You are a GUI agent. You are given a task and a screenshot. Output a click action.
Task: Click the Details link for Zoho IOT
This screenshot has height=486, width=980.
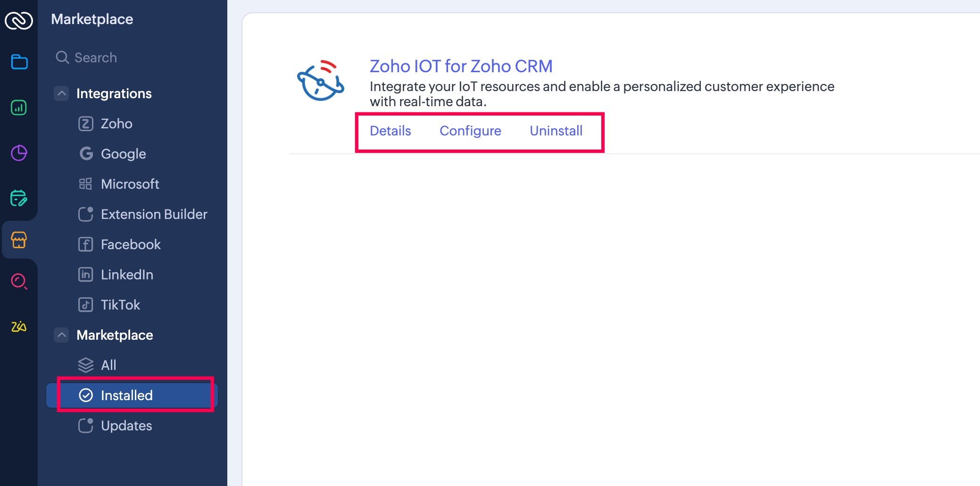click(390, 131)
